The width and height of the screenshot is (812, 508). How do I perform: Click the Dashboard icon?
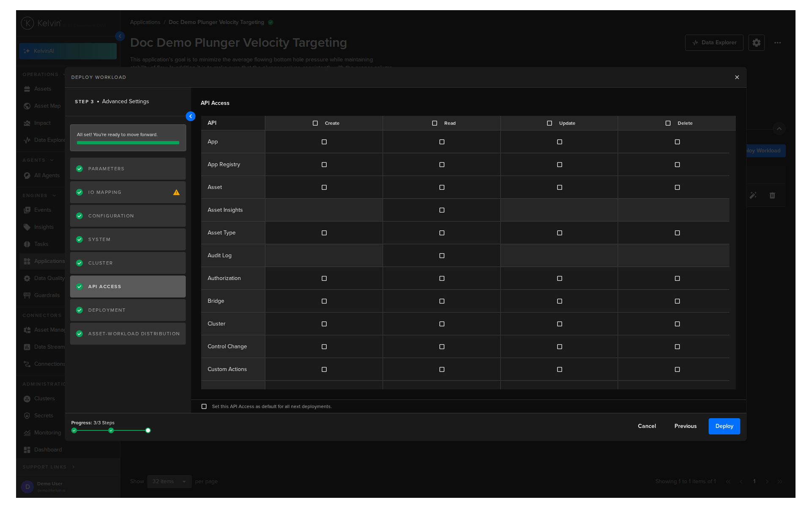pos(27,450)
